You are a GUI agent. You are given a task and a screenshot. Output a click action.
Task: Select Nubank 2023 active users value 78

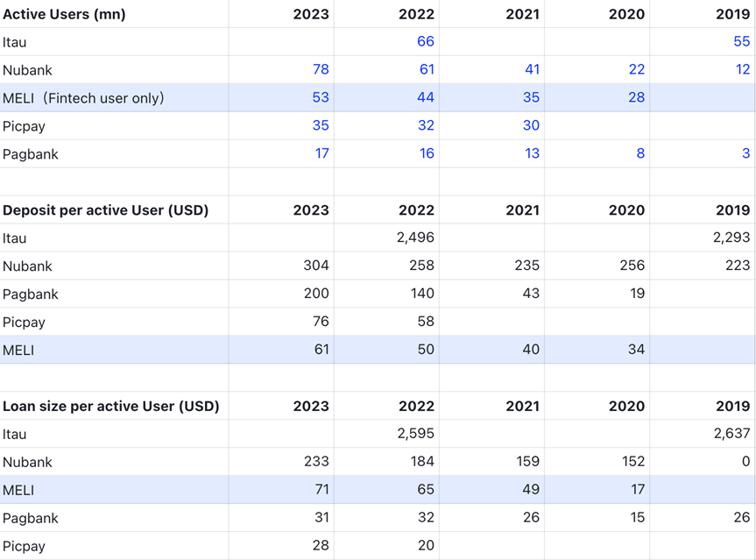[321, 69]
